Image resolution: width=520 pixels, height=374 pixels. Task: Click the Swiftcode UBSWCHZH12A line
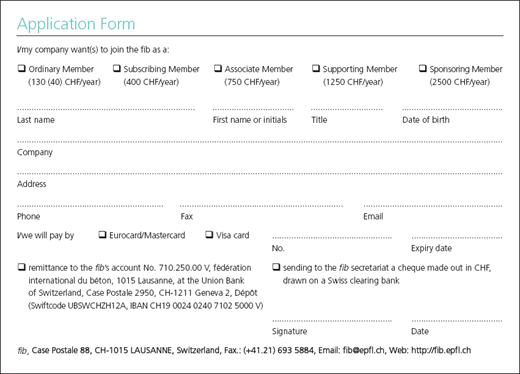(x=146, y=306)
